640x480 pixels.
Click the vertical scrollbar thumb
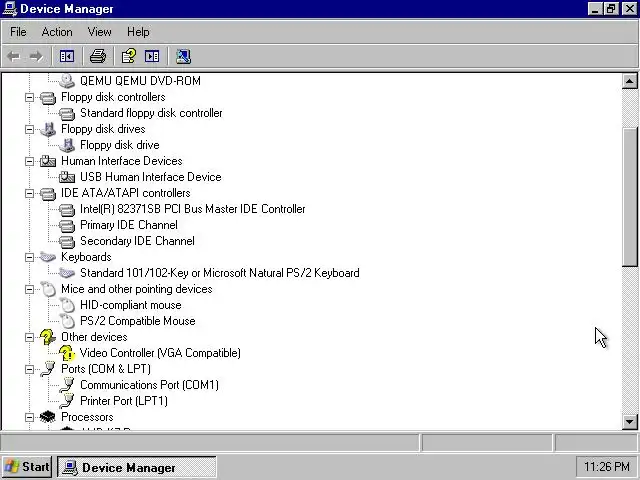click(x=629, y=197)
